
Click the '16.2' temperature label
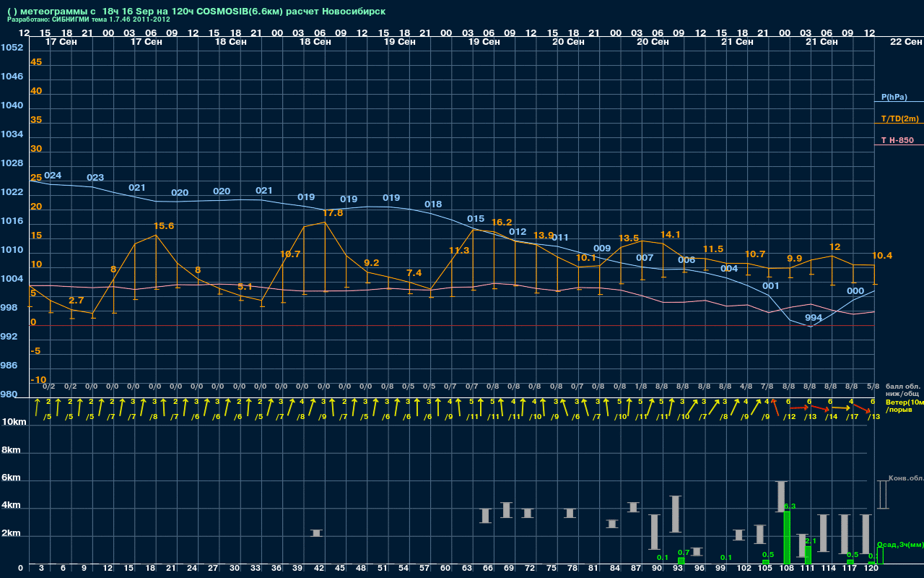pyautogui.click(x=502, y=223)
